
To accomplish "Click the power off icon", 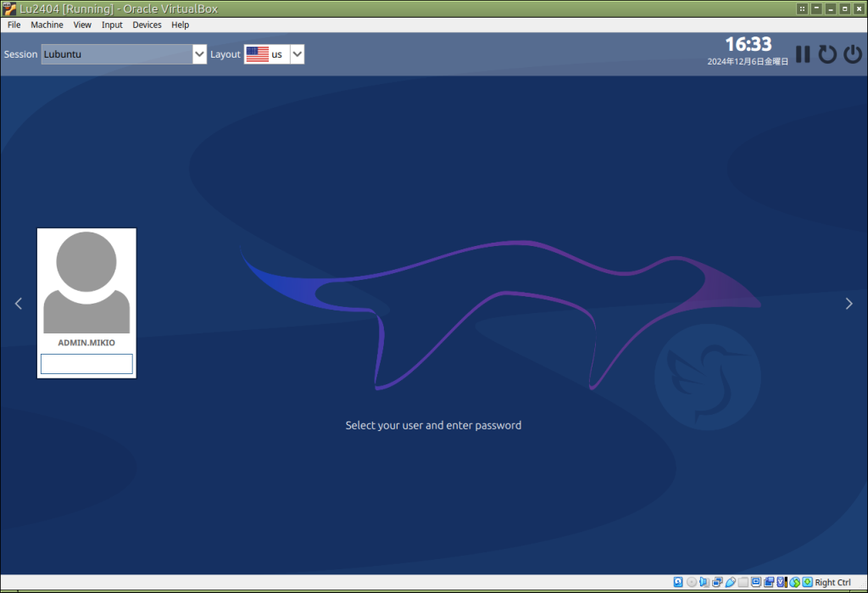I will click(852, 54).
